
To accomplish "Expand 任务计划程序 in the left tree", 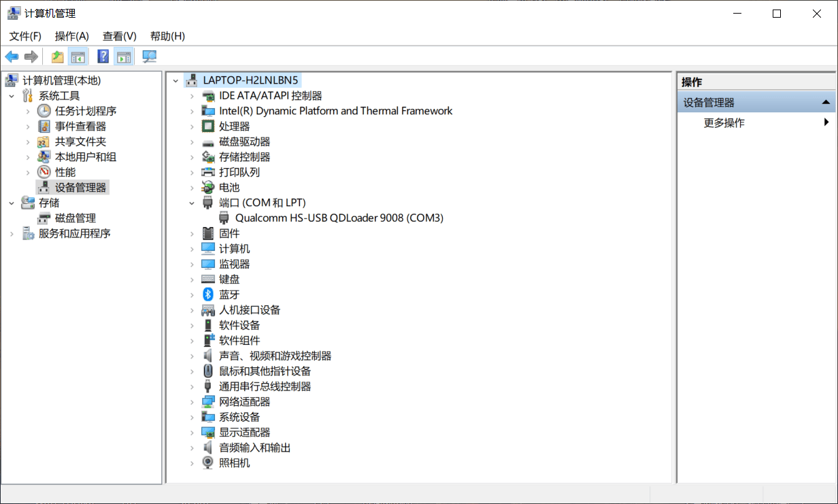I will [27, 111].
